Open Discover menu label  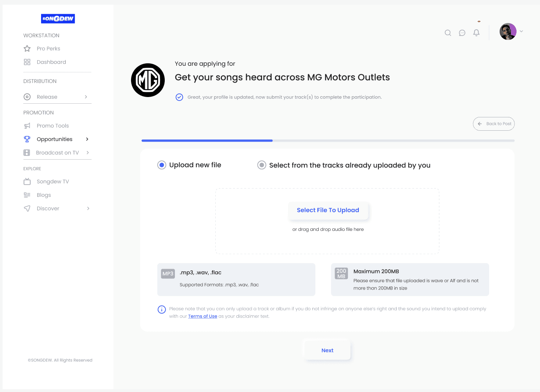point(48,209)
